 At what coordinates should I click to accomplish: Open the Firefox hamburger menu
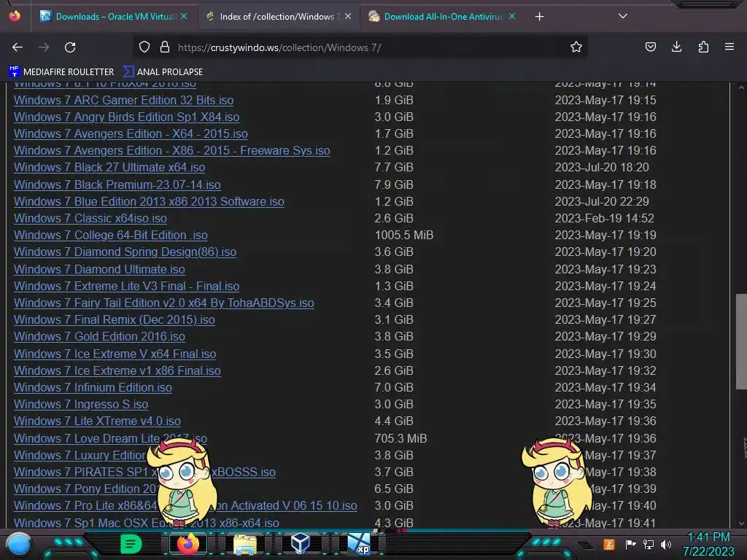[729, 47]
